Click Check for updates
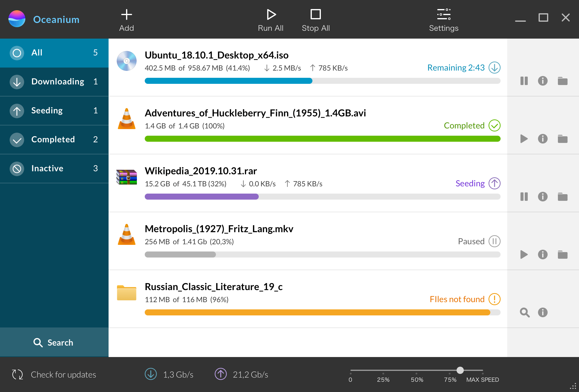Viewport: 579px width, 392px height. (54, 375)
